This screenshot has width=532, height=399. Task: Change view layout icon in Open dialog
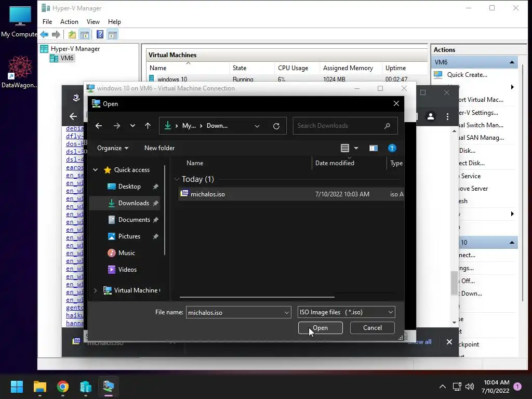click(345, 148)
